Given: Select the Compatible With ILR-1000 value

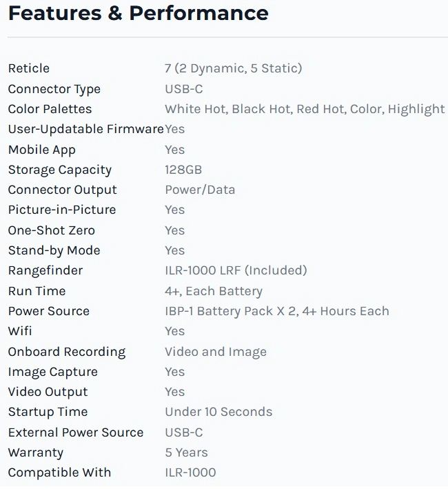Looking at the screenshot, I should coord(190,472).
